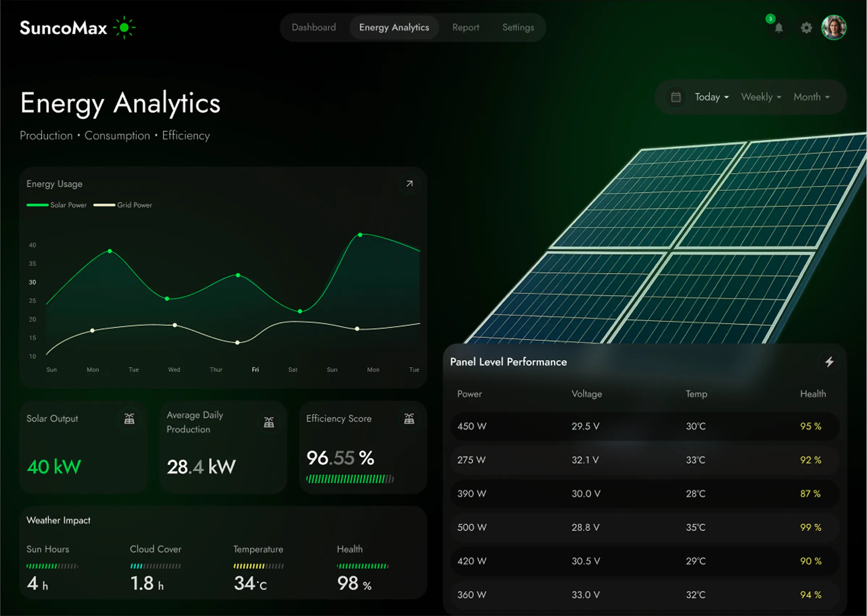
Task: Click Average Daily Production panel icon
Action: pos(269,422)
